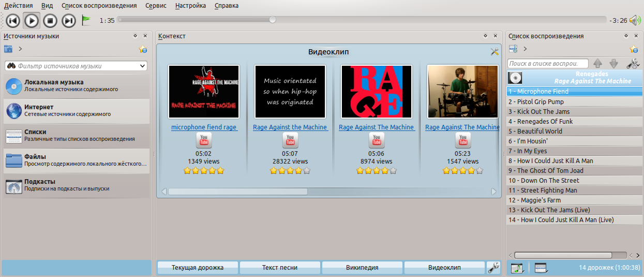Screen dimensions: 644x277
Task: Open Rage Against the Machine link, 05:07 video
Action: pyautogui.click(x=290, y=127)
